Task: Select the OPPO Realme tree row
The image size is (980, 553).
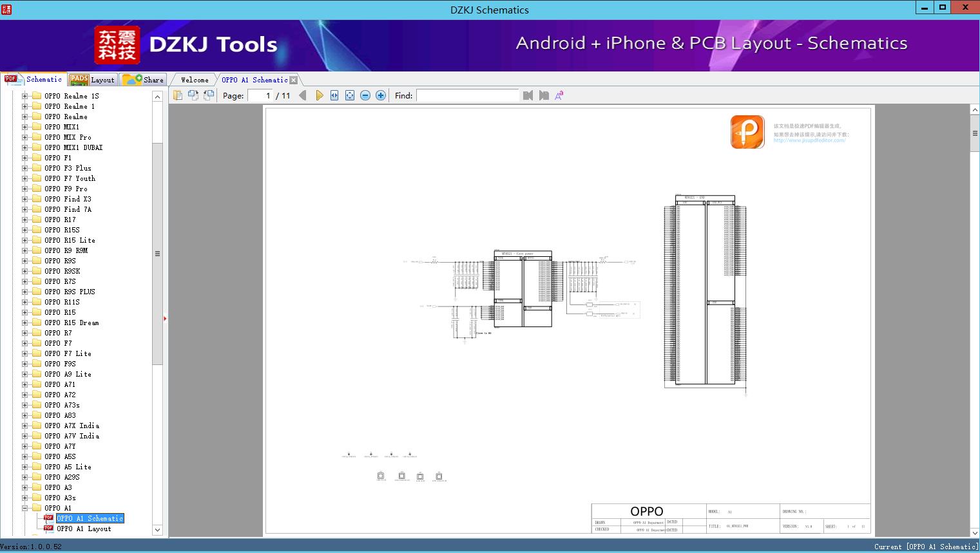Action: [x=66, y=117]
